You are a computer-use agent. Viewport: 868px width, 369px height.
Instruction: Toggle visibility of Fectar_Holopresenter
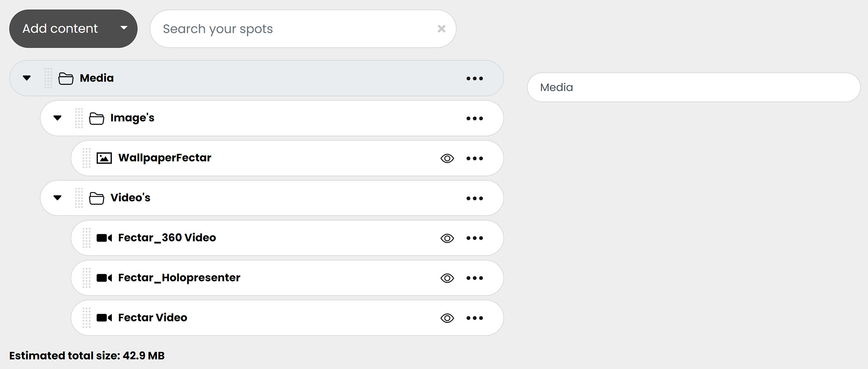[447, 278]
